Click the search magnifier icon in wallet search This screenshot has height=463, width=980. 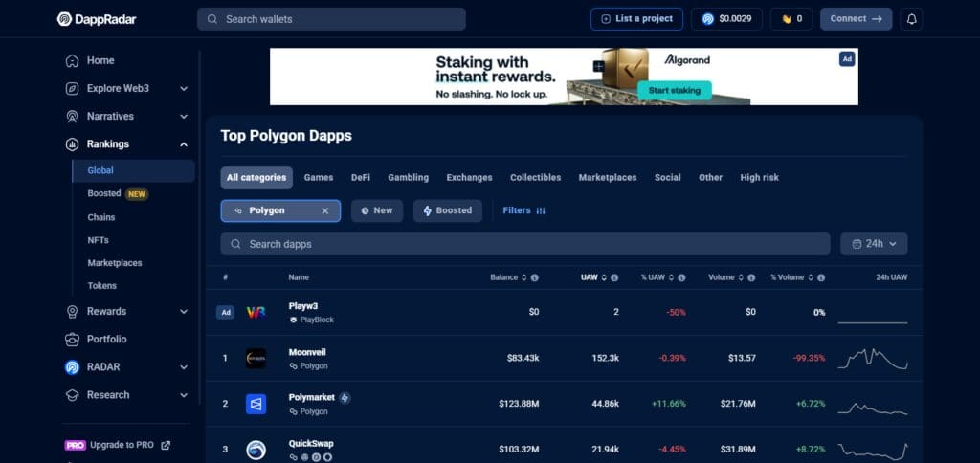click(x=212, y=19)
